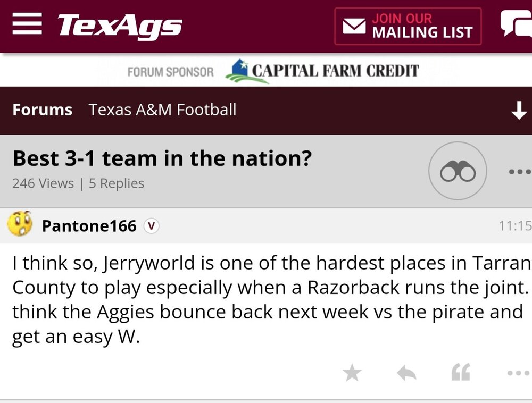532x403 pixels.
Task: Click the Join Our Mailing List button
Action: [x=408, y=26]
